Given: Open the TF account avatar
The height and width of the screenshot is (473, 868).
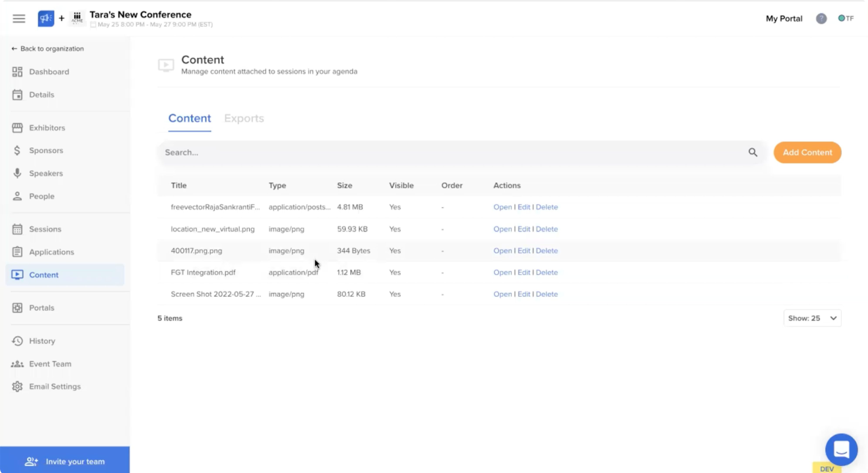Looking at the screenshot, I should (846, 19).
